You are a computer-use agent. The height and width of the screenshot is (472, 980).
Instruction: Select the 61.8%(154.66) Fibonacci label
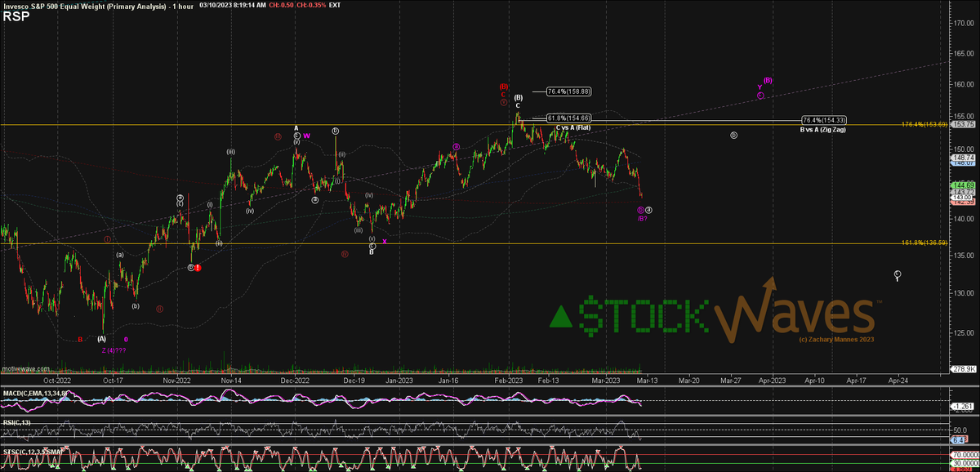pos(568,118)
